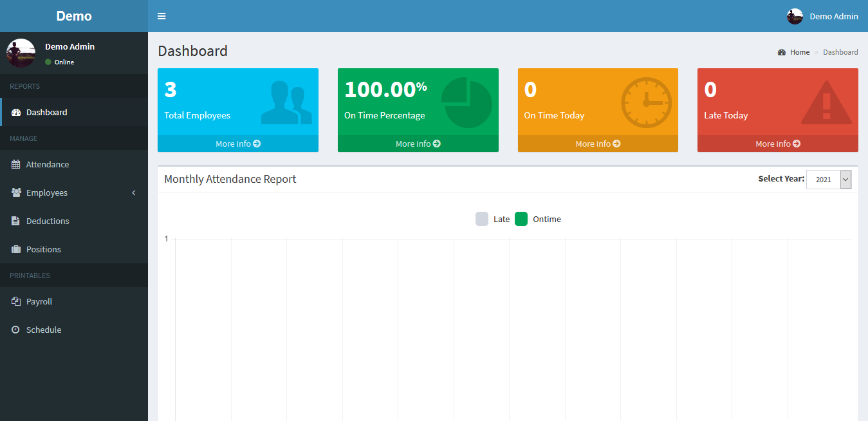Click the Demo Admin name in sidebar
Screen dimensions: 868x421
click(69, 46)
